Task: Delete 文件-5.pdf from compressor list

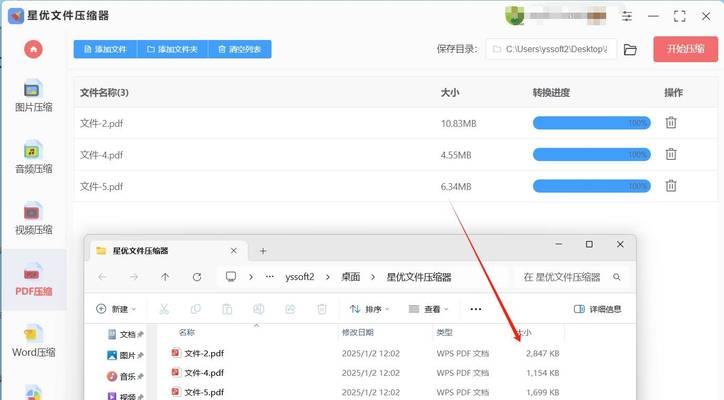Action: tap(671, 186)
